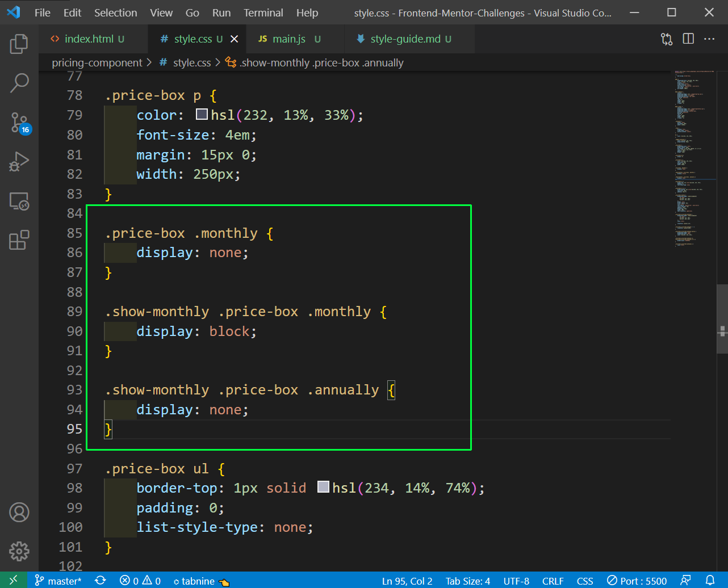The width and height of the screenshot is (728, 588).
Task: Change CSS language mode
Action: click(x=585, y=581)
